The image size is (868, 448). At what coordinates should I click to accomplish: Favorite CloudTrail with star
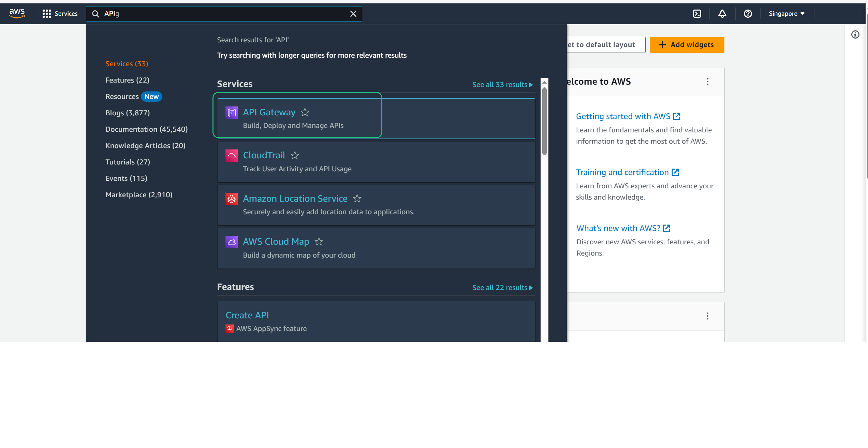[x=295, y=156]
